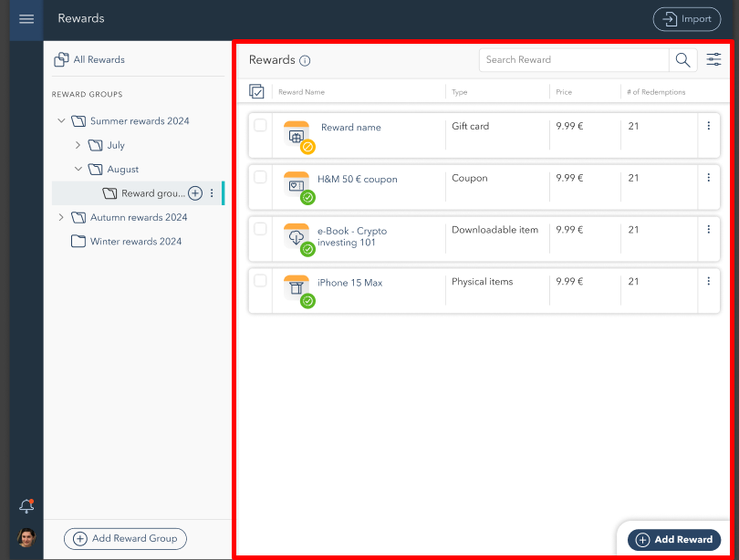739x560 pixels.
Task: Click the Price column header
Action: [x=564, y=92]
